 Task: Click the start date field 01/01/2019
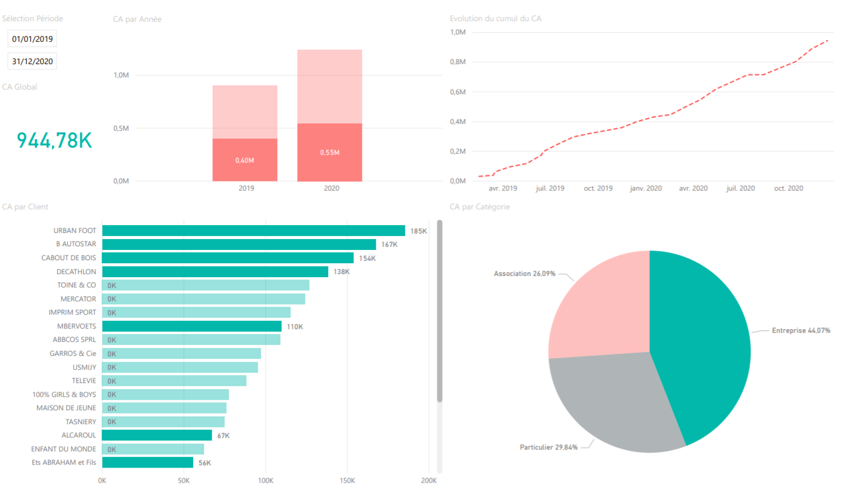pyautogui.click(x=32, y=39)
